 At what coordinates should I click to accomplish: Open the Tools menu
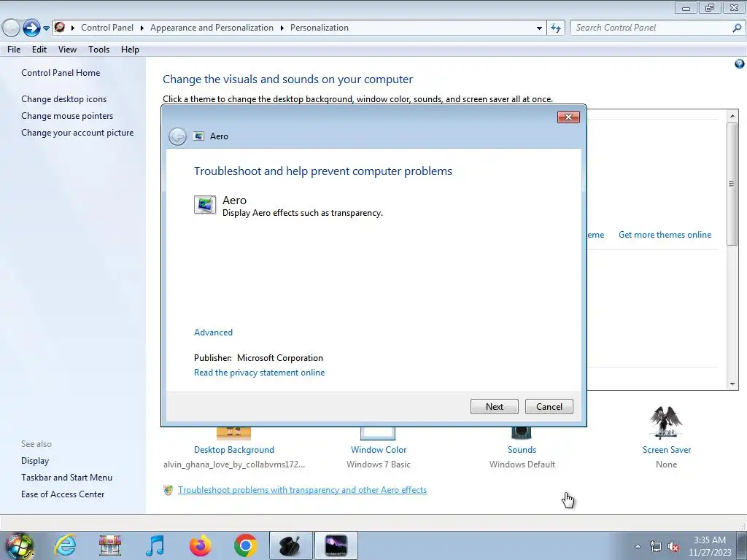(98, 50)
